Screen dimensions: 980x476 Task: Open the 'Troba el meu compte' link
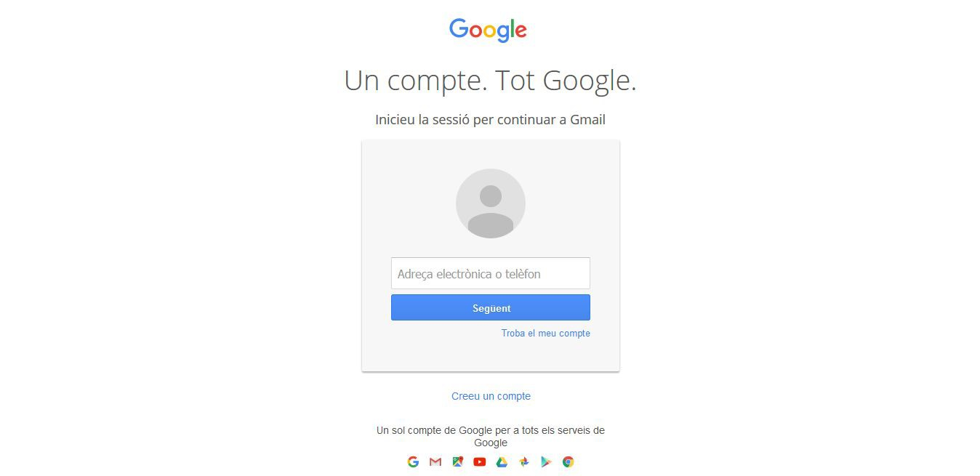pos(546,333)
